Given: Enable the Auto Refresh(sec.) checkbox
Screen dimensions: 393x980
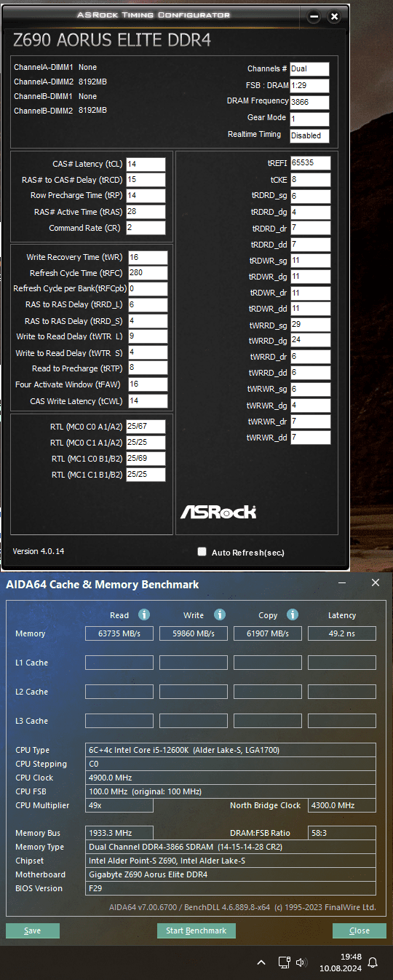Looking at the screenshot, I should pos(202,552).
